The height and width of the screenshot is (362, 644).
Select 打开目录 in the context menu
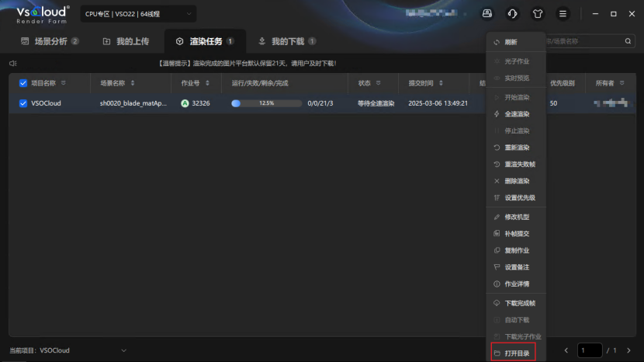click(x=518, y=353)
